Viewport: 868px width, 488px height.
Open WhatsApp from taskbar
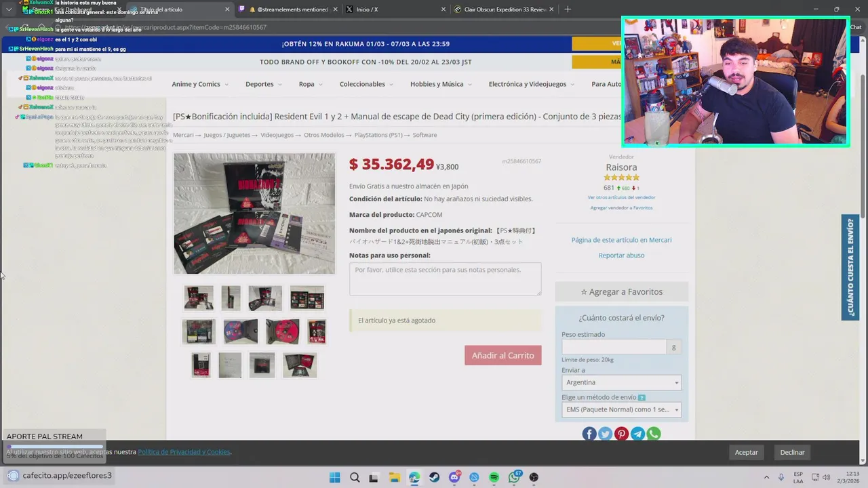click(515, 477)
